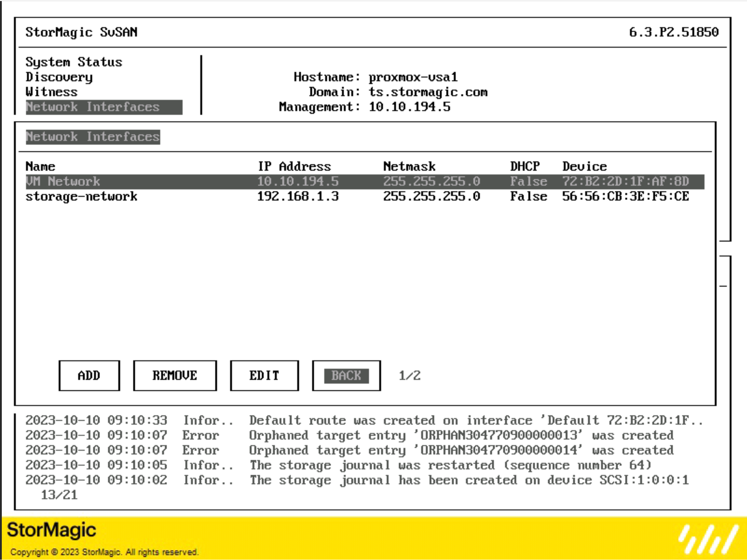Click IP address 10.10.194.5 in the table
747x560 pixels.
[298, 182]
